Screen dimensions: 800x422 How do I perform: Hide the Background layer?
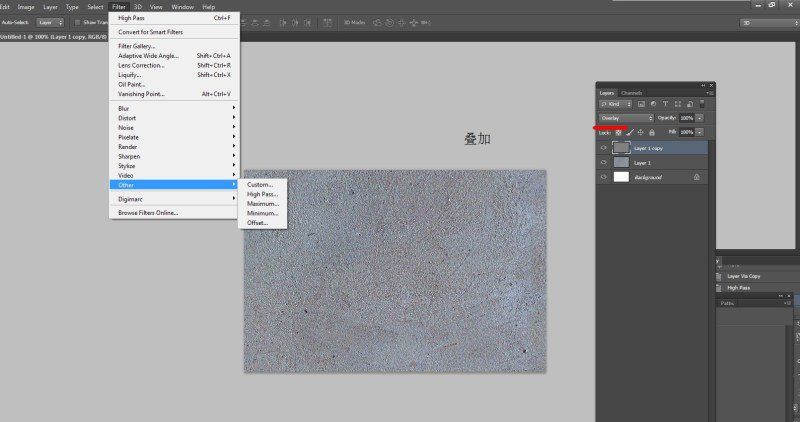[x=604, y=177]
